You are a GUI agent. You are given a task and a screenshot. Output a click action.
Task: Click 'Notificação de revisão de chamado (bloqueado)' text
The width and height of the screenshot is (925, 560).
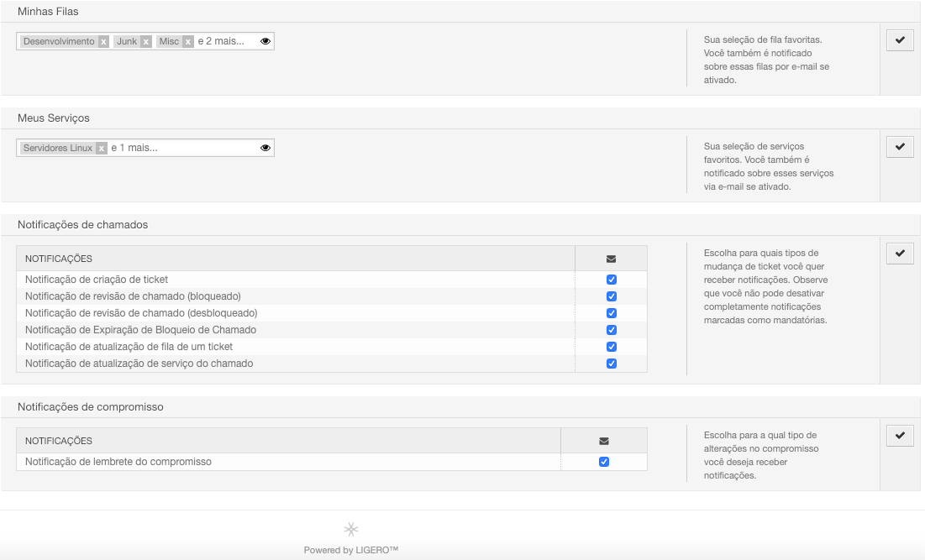click(x=133, y=296)
